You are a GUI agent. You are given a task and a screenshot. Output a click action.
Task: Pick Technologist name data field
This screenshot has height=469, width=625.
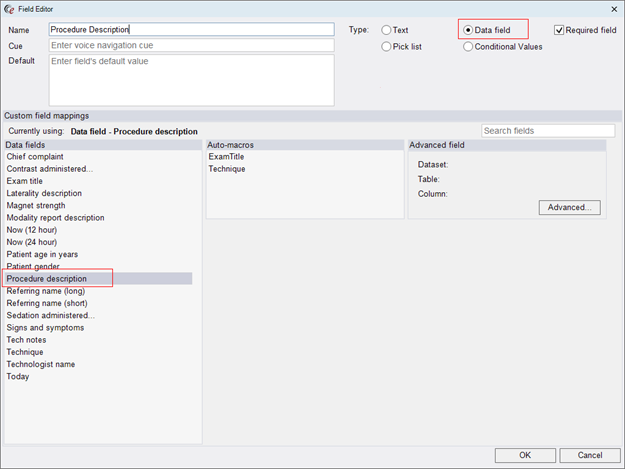[41, 365]
